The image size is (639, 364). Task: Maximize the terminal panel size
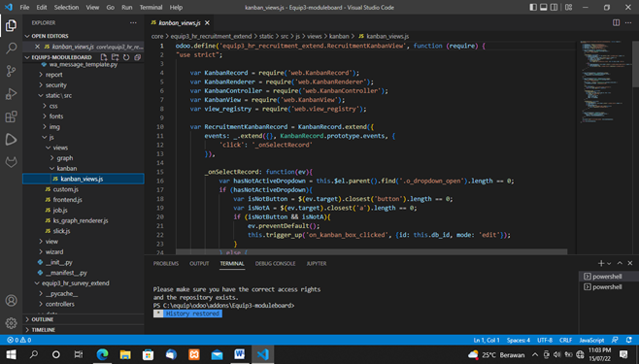620,263
